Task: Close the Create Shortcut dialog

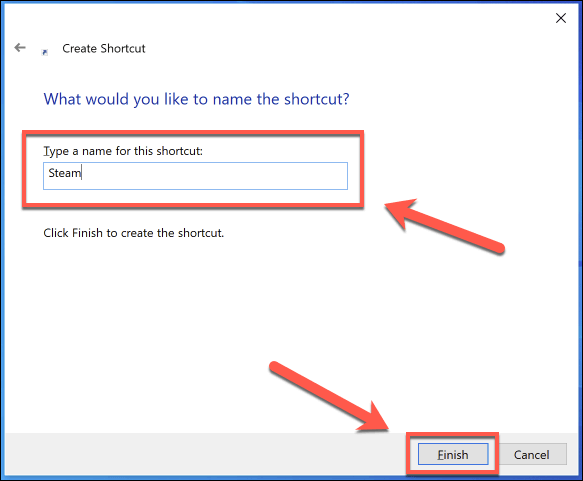Action: point(561,18)
